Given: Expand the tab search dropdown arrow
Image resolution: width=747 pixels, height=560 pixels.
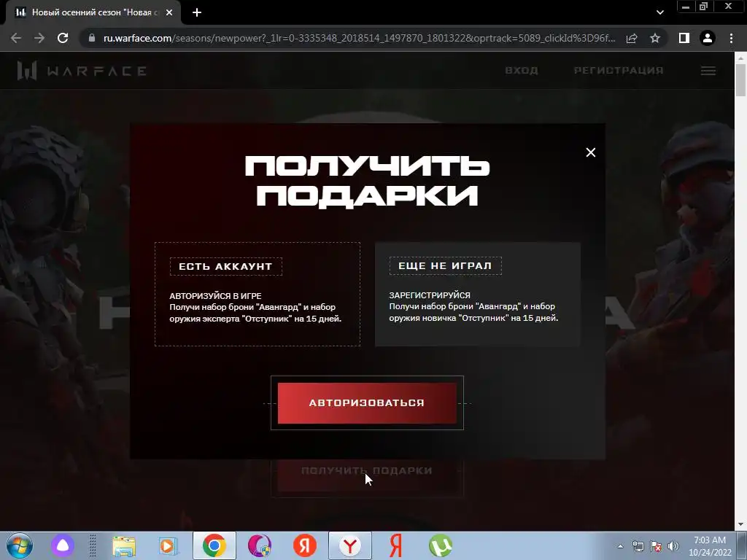Looking at the screenshot, I should tap(659, 12).
